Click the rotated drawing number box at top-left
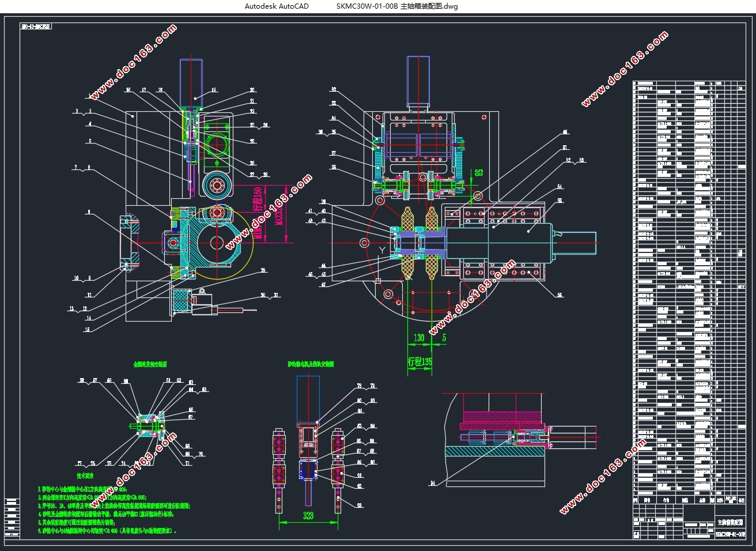 (36, 27)
